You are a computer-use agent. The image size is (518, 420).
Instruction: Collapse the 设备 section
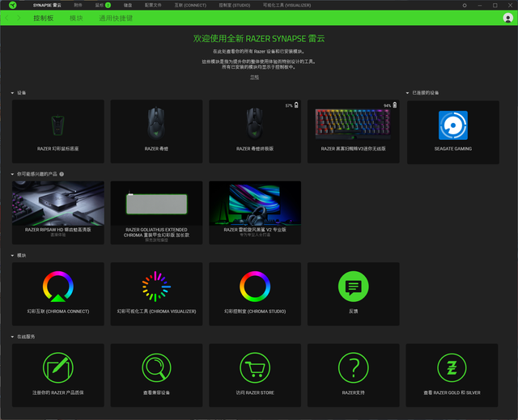[12, 93]
